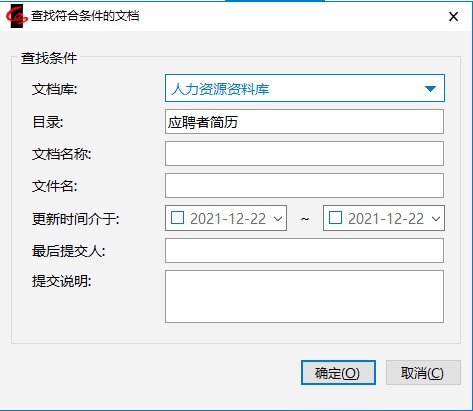Open the 文档库 dropdown arrow
473x411 pixels.
[x=430, y=89]
